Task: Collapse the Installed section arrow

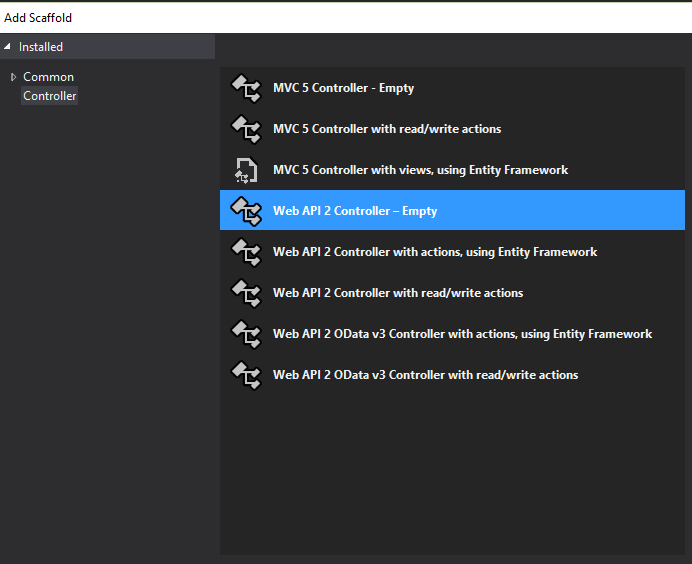Action: 8,47
